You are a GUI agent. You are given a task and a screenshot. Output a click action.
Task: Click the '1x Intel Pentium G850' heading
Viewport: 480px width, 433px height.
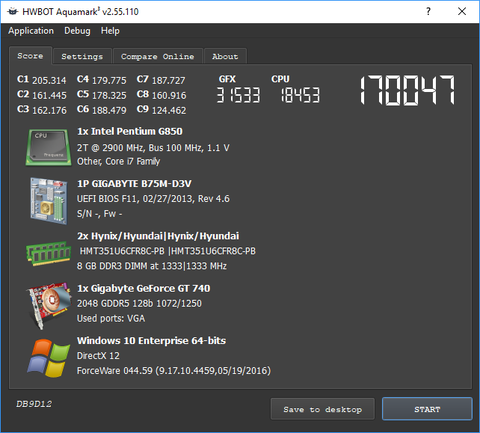130,131
